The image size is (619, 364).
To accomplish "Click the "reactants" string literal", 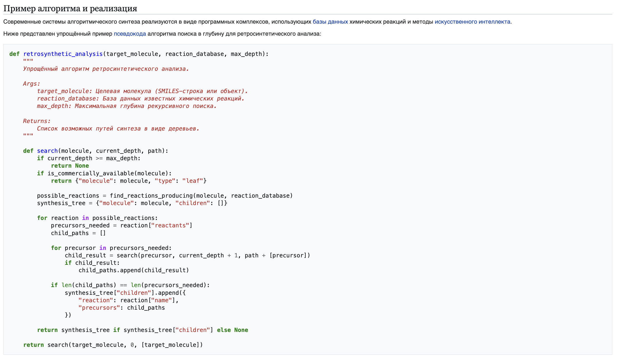I will [x=170, y=225].
